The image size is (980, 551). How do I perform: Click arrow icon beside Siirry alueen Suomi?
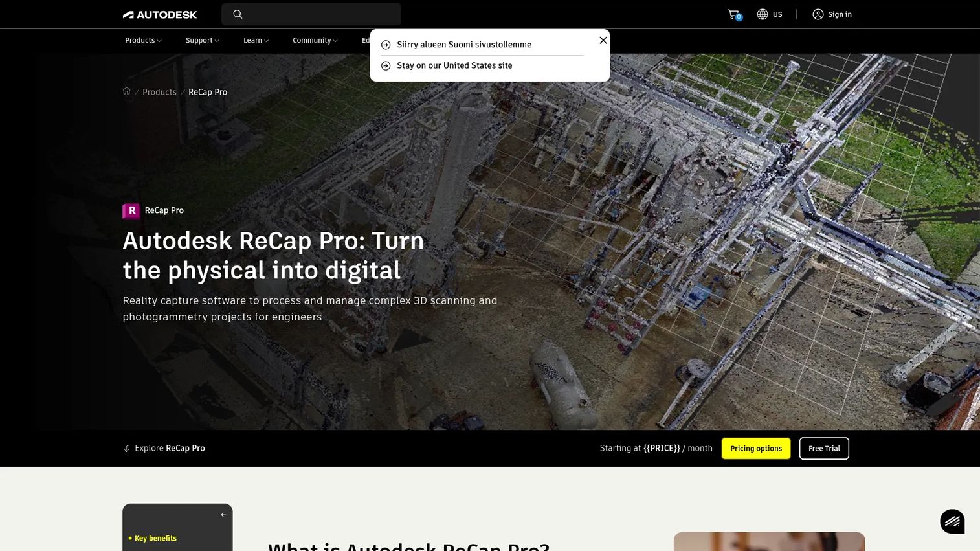[386, 45]
